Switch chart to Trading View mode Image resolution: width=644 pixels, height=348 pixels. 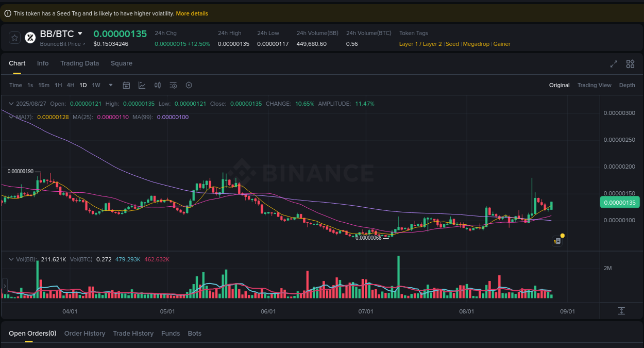594,85
